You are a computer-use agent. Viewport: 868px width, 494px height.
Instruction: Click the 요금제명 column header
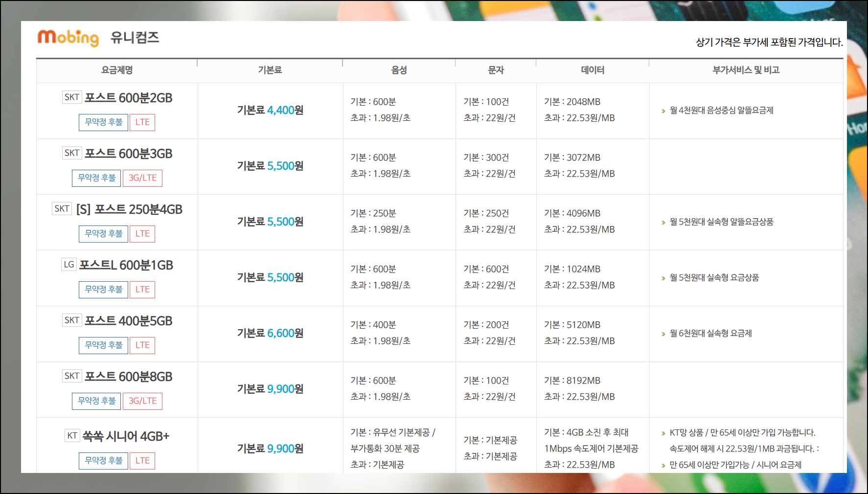[117, 70]
